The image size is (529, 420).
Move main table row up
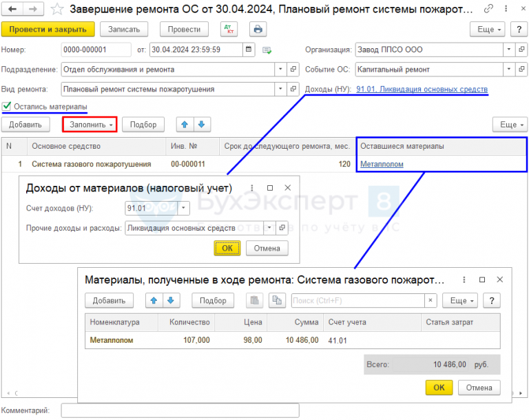click(185, 125)
